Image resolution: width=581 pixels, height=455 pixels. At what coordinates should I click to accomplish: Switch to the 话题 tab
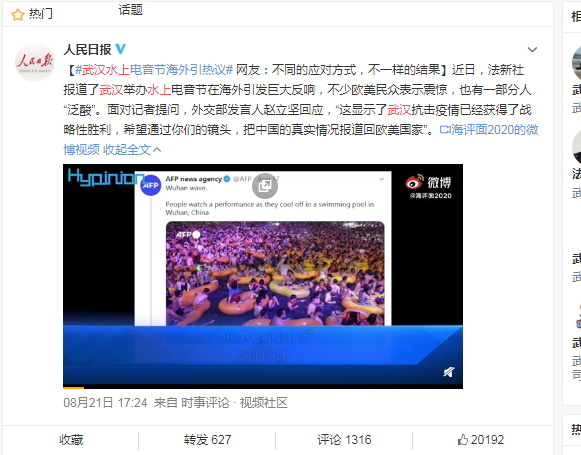(x=130, y=10)
